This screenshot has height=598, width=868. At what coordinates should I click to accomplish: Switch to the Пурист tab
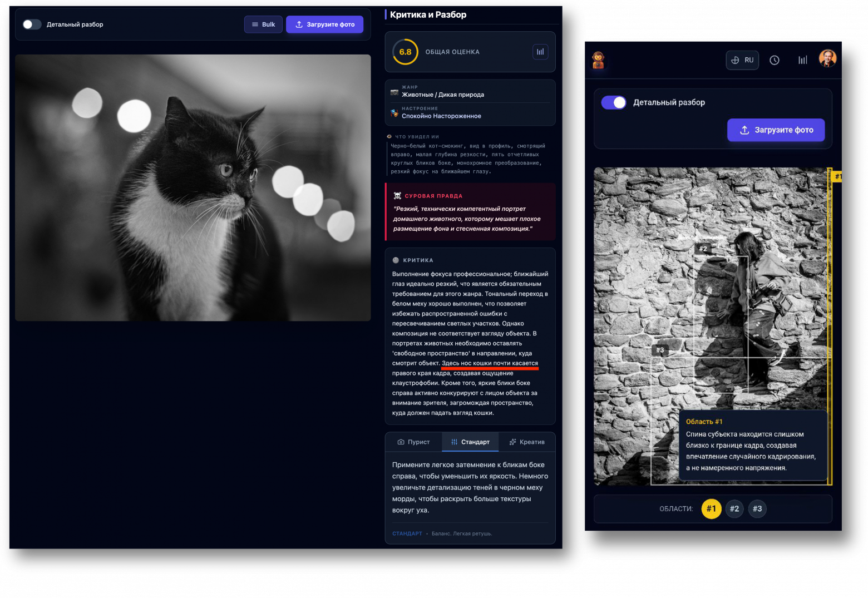(x=413, y=442)
